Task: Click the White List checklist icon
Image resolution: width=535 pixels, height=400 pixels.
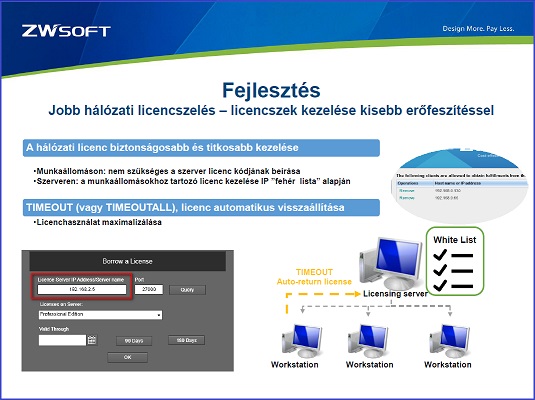Action: [x=455, y=261]
